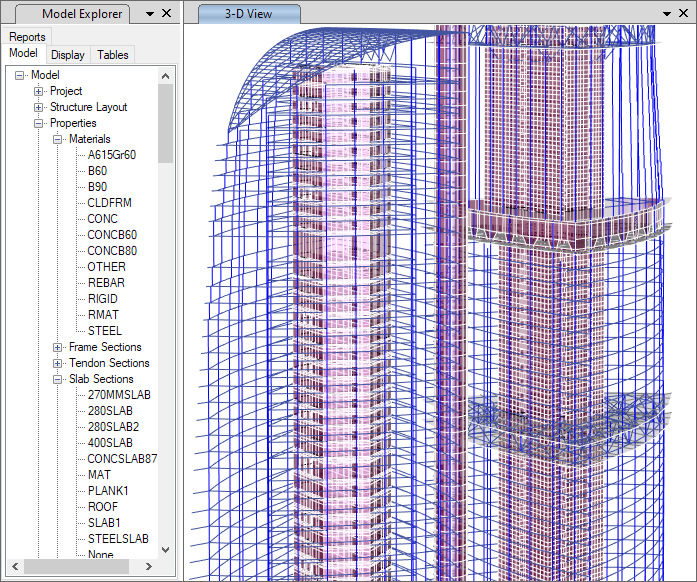Screen dimensions: 697x582
Task: Collapse the Materials tree node
Action: [x=58, y=139]
